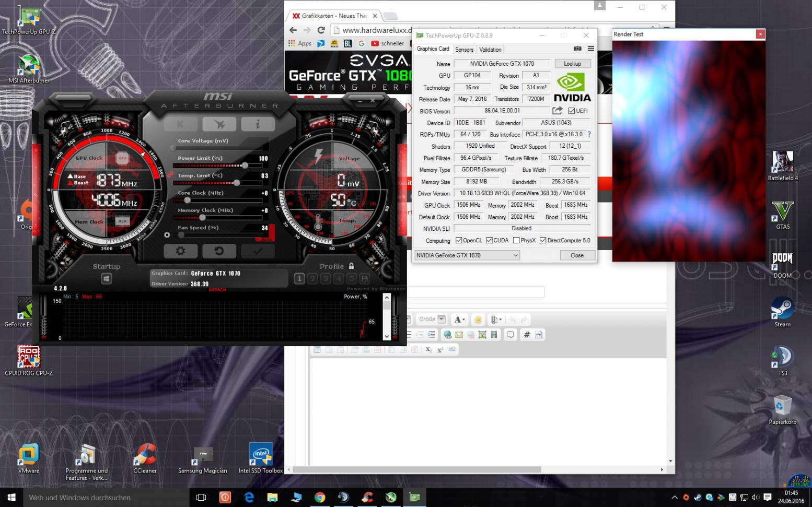Select Afterburner profile slot 5
The height and width of the screenshot is (507, 812).
352,279
